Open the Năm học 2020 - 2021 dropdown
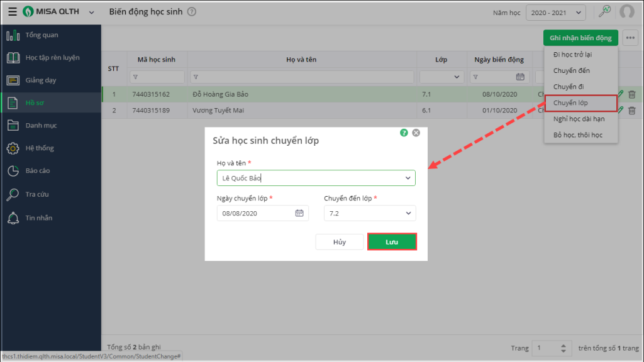The width and height of the screenshot is (644, 362). click(x=556, y=13)
